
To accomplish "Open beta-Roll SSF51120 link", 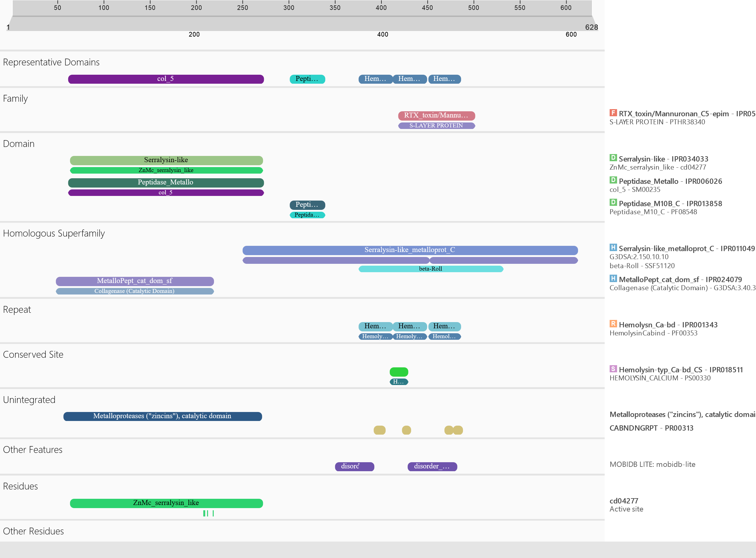I will 642,266.
